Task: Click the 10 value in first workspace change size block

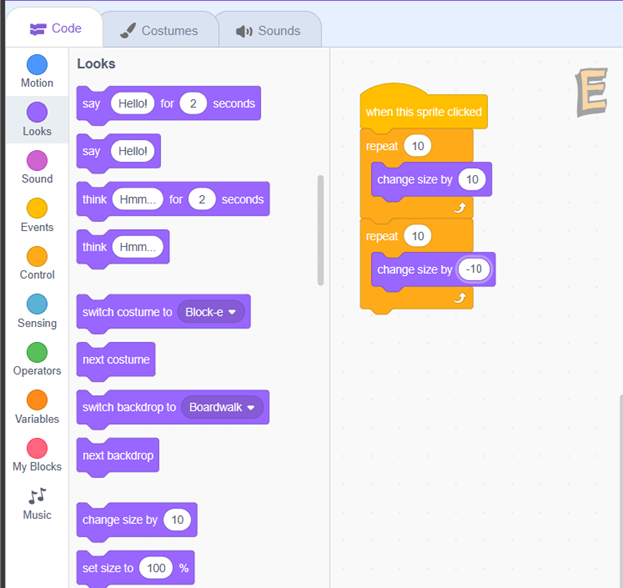Action: click(x=472, y=180)
